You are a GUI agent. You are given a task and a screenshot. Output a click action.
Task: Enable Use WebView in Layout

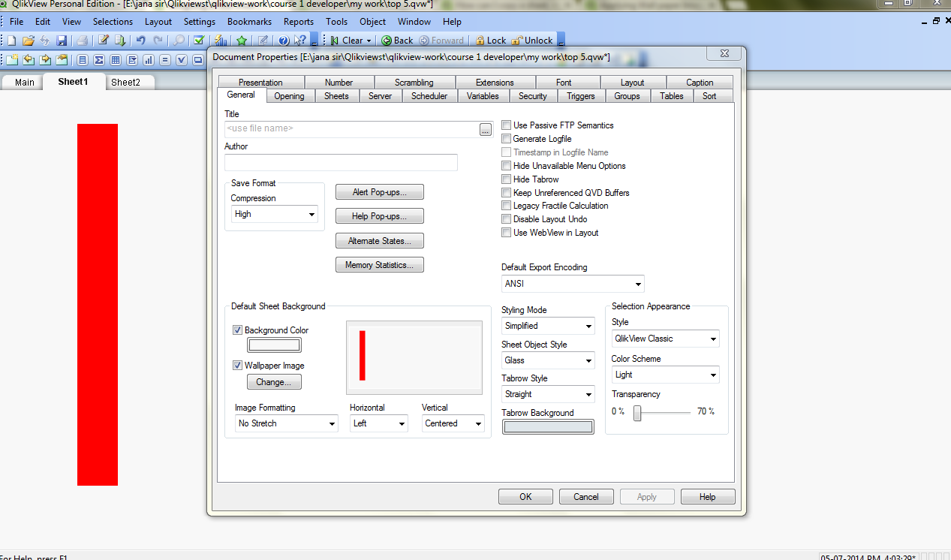coord(507,233)
